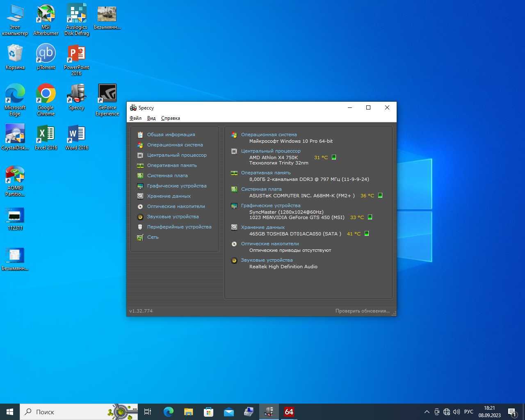Open the Вид menu
This screenshot has height=420, width=525.
tap(151, 118)
